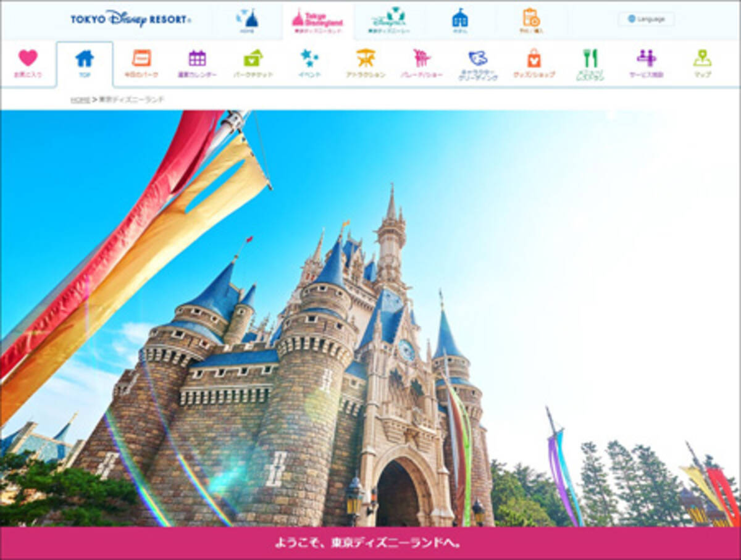The width and height of the screenshot is (741, 560).
Task: Select the TOP house tab
Action: (85, 64)
